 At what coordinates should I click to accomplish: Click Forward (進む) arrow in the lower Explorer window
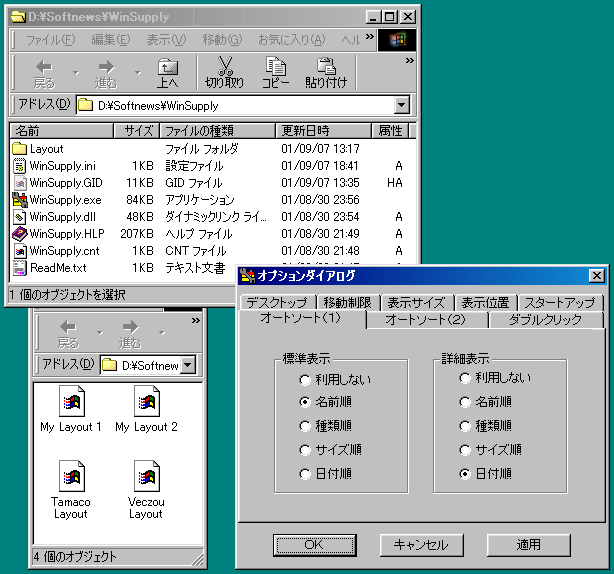tap(130, 327)
